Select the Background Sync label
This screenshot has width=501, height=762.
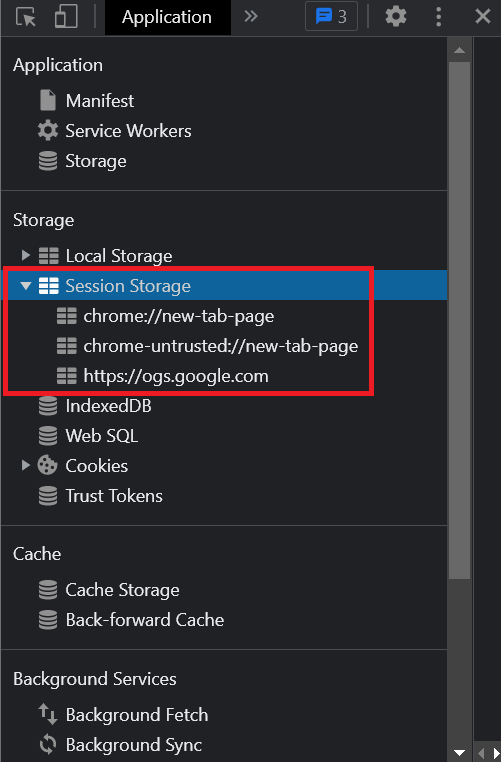(x=134, y=745)
